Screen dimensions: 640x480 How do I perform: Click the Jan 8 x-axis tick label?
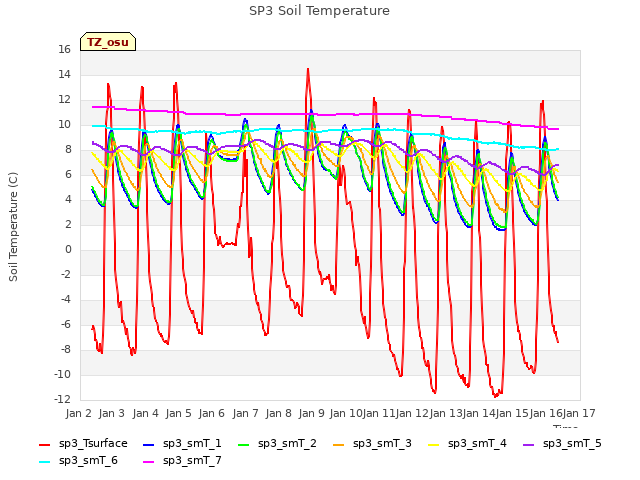coord(278,413)
